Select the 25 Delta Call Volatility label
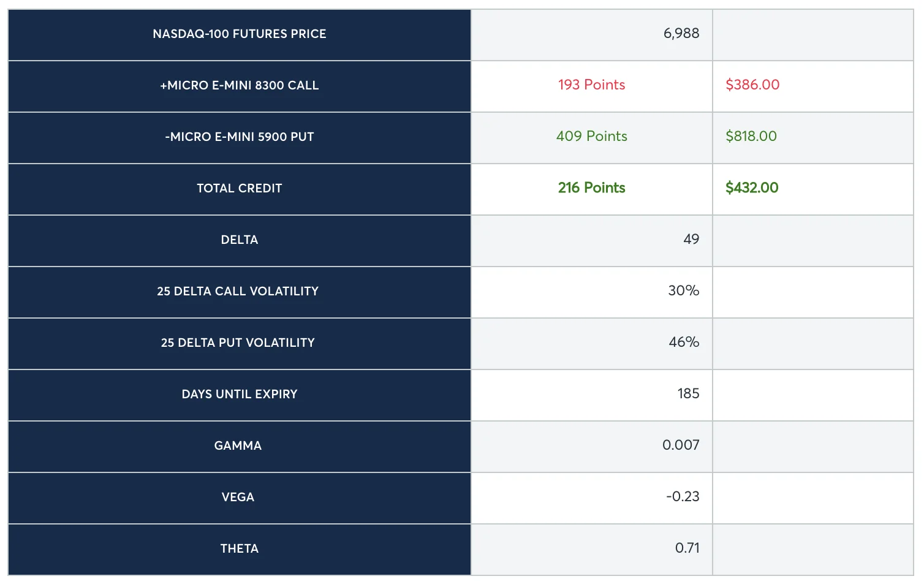The width and height of the screenshot is (924, 587). pos(238,292)
